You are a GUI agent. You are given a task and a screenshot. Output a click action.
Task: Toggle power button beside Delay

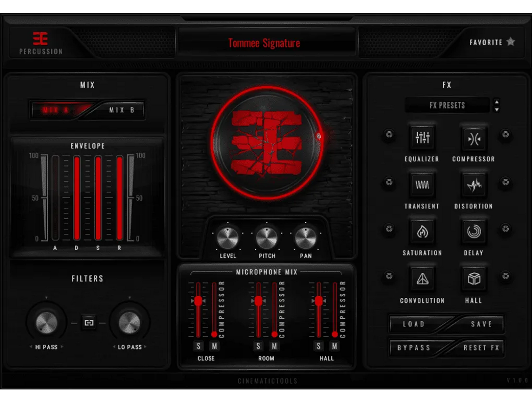(505, 228)
